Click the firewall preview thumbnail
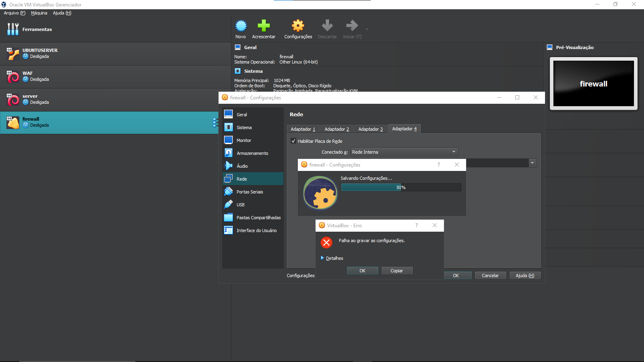Image resolution: width=644 pixels, height=362 pixels. [594, 84]
